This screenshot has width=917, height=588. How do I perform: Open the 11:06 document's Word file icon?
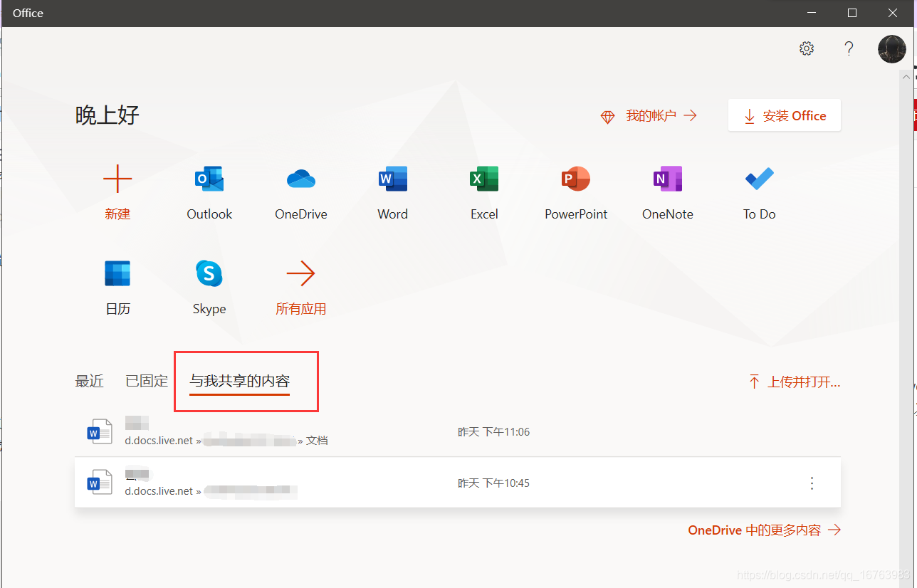coord(99,431)
